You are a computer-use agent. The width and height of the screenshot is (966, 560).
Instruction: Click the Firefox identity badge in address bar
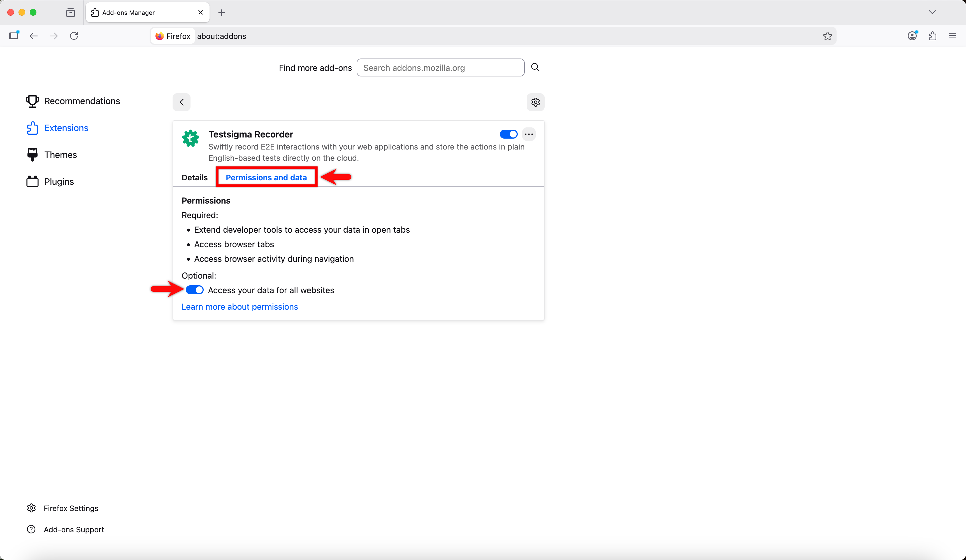173,36
